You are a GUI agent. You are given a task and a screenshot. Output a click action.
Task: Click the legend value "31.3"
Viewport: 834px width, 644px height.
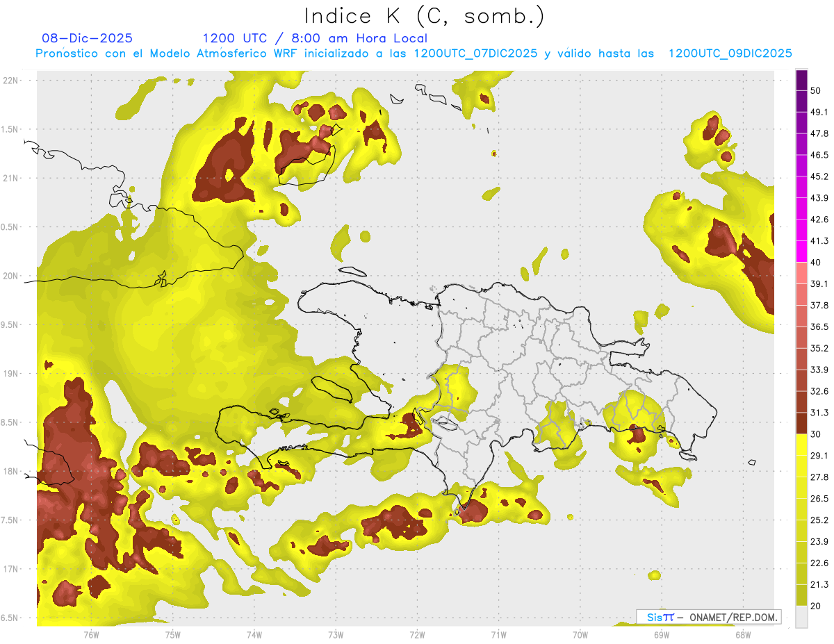(819, 413)
